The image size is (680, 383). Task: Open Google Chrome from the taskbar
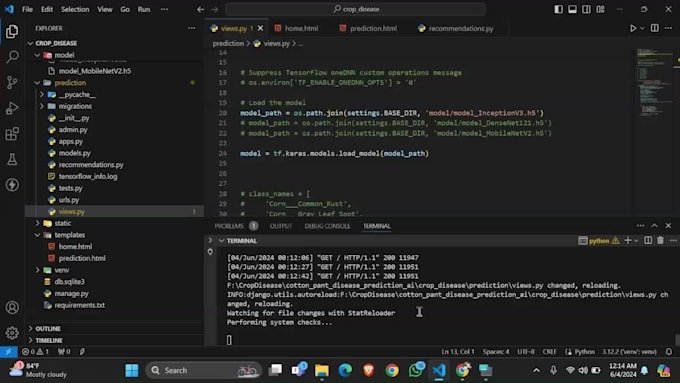click(392, 370)
